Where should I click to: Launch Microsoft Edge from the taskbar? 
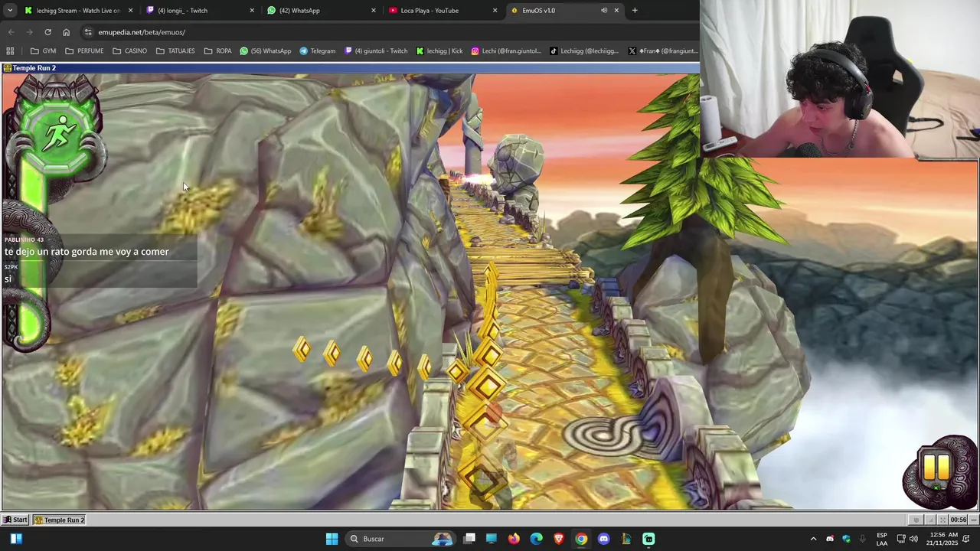[x=536, y=539]
